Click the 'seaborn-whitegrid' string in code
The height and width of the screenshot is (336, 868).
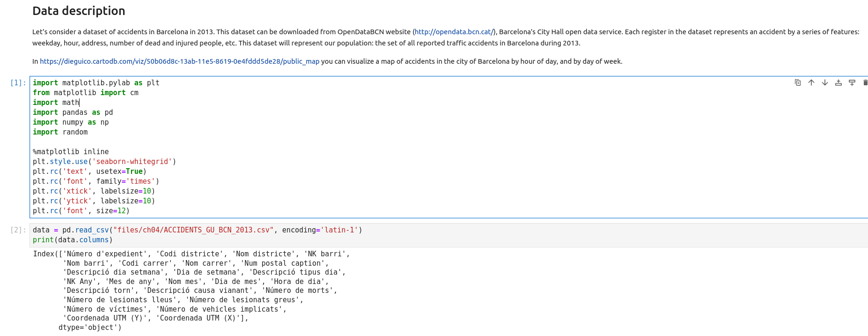pyautogui.click(x=132, y=162)
